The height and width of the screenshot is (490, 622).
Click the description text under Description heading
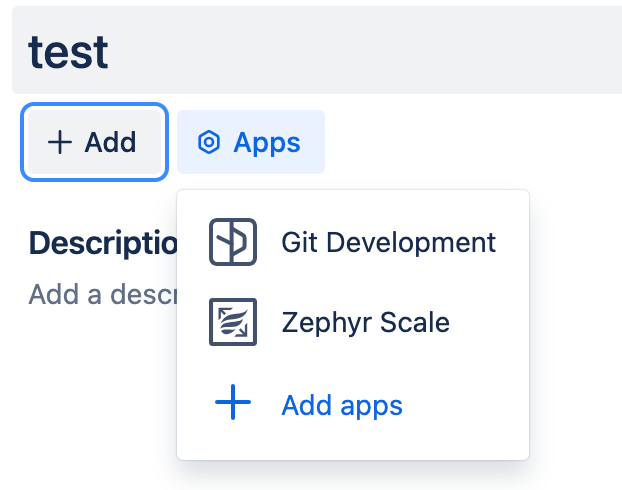pyautogui.click(x=103, y=294)
